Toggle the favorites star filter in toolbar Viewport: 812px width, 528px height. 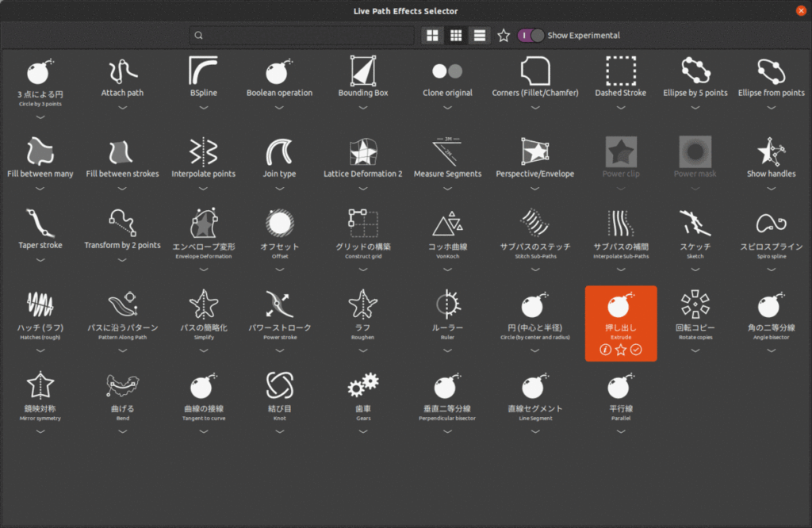504,35
